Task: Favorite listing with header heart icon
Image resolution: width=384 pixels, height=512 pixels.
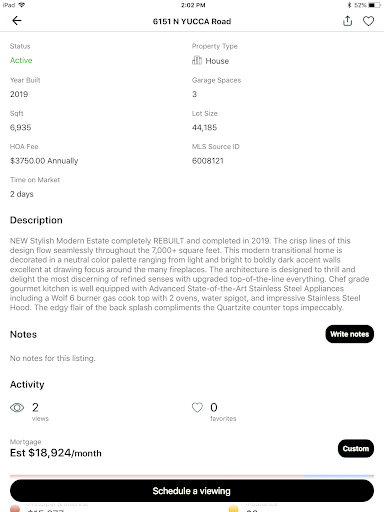Action: [x=368, y=21]
